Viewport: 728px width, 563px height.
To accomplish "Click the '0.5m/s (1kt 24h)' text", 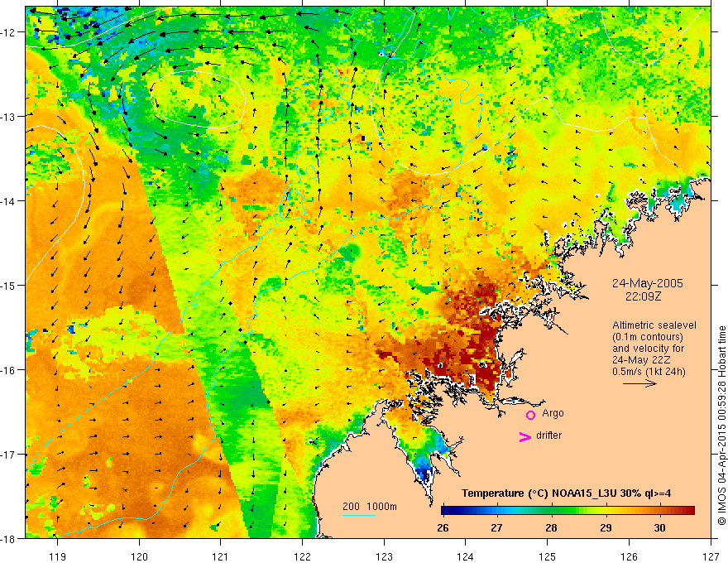I will (649, 372).
